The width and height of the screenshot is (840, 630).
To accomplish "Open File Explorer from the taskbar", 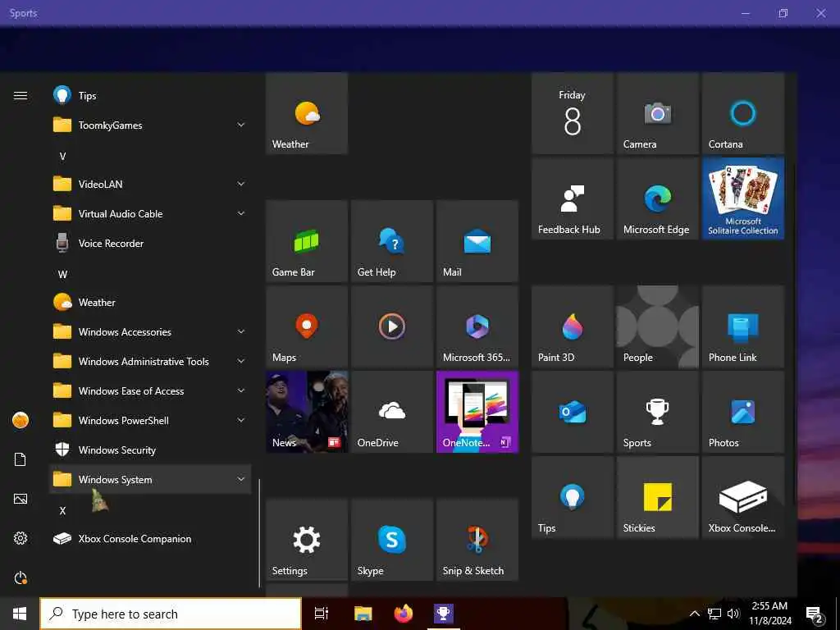I will click(363, 614).
